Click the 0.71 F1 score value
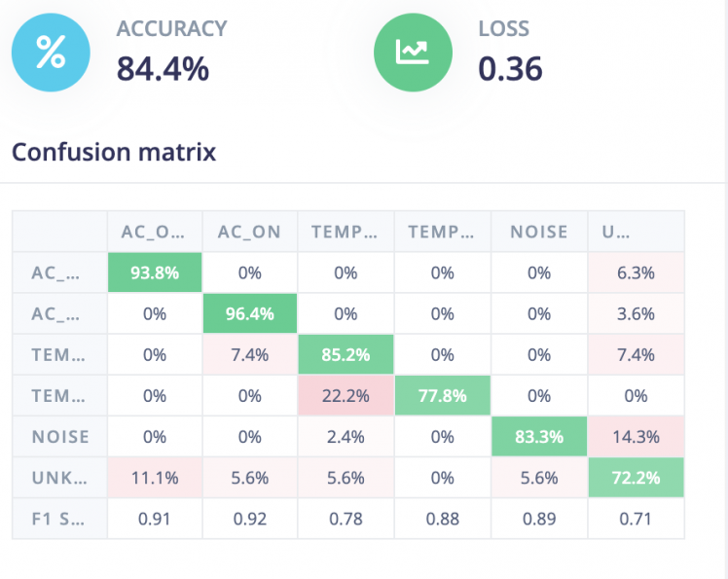The image size is (728, 579). (x=636, y=519)
